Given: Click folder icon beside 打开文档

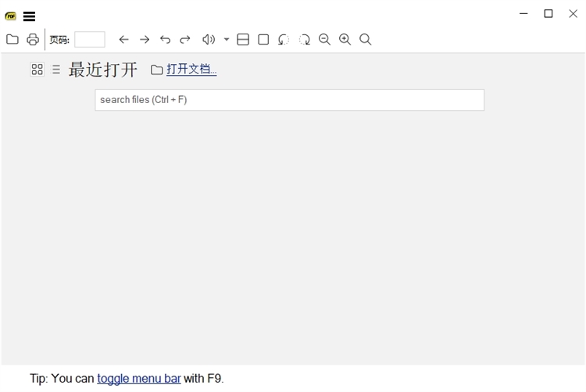Looking at the screenshot, I should point(156,69).
